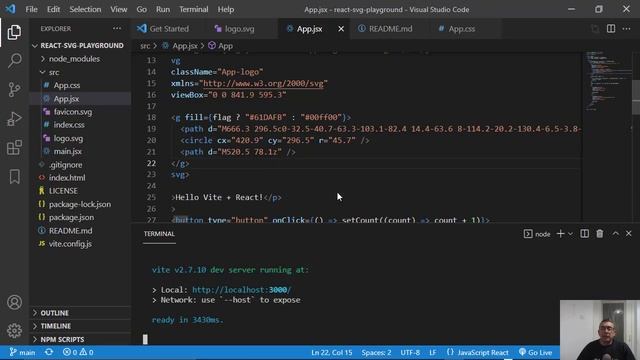Viewport: 640px width, 360px height.
Task: Start Go Live server
Action: 535,352
